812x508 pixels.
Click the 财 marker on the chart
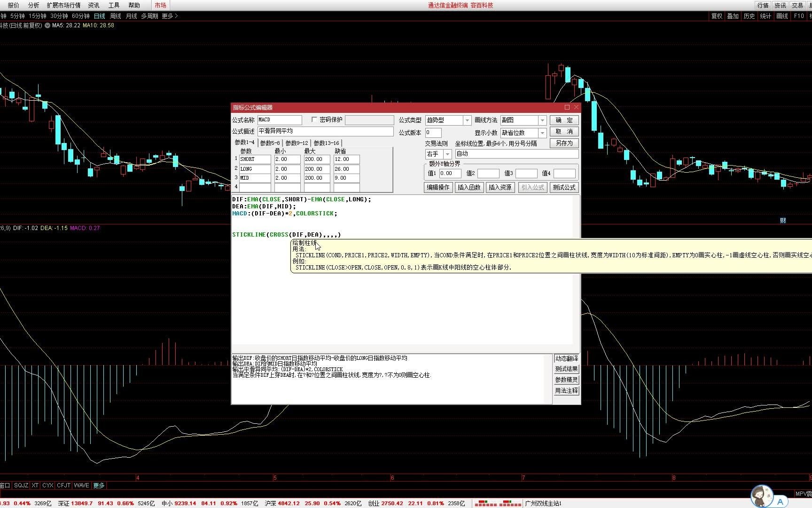pos(783,220)
